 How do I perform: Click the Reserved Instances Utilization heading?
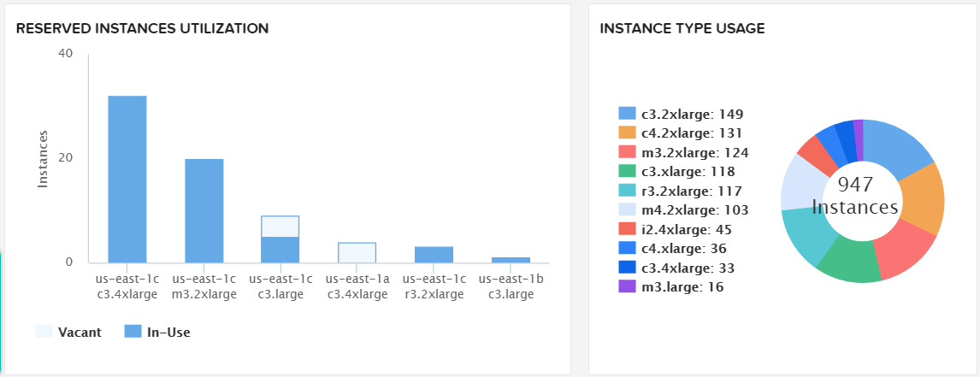point(143,28)
